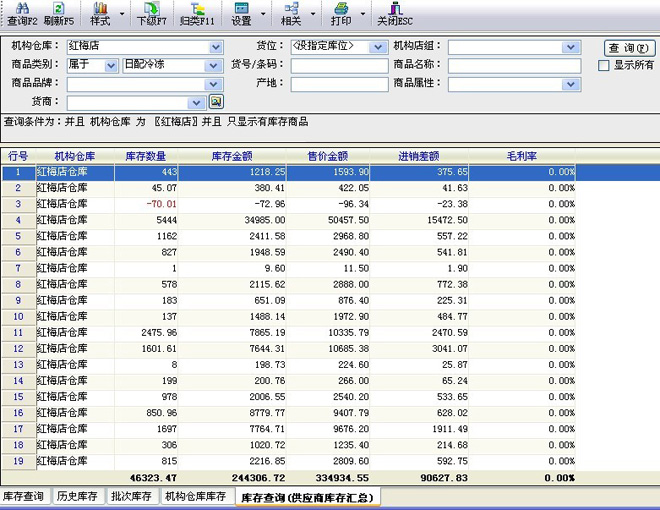Click the 进销差额 cell 772.38
Viewport: 660px width, 510px height.
point(419,284)
